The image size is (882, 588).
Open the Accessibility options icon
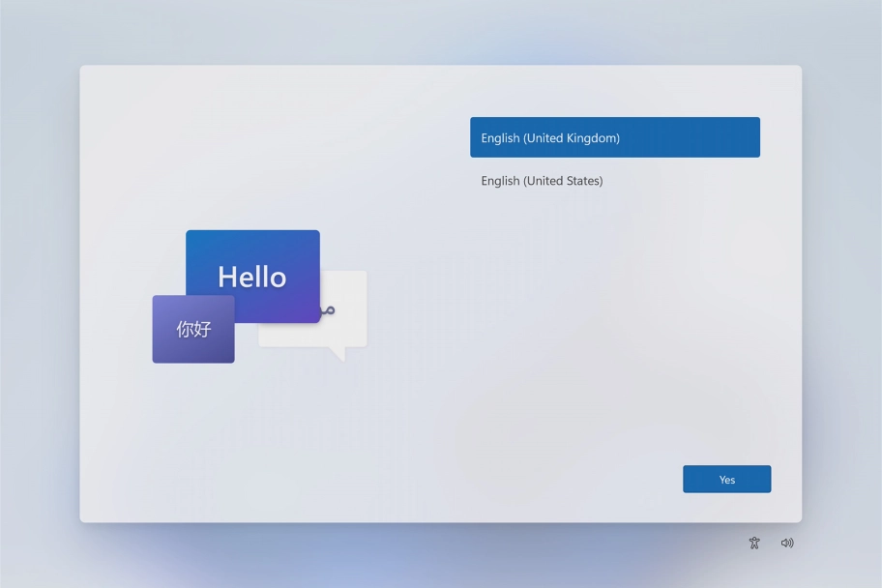[754, 544]
